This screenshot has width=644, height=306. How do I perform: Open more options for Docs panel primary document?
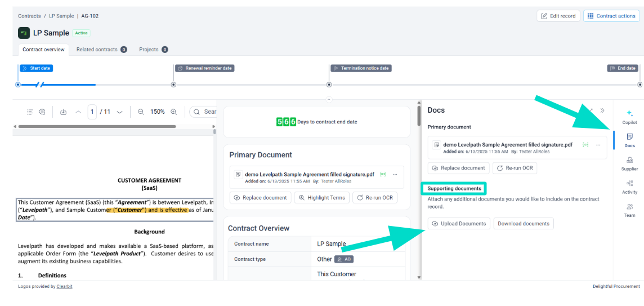point(598,145)
